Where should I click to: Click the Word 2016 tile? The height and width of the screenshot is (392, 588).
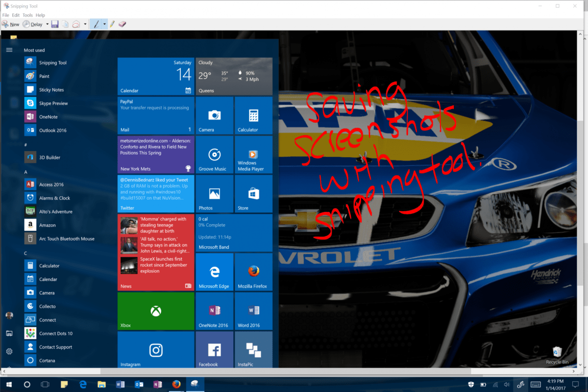(254, 311)
